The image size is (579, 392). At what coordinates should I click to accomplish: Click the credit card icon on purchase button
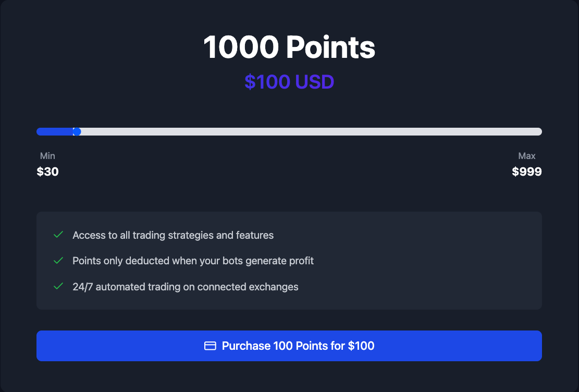coord(210,346)
